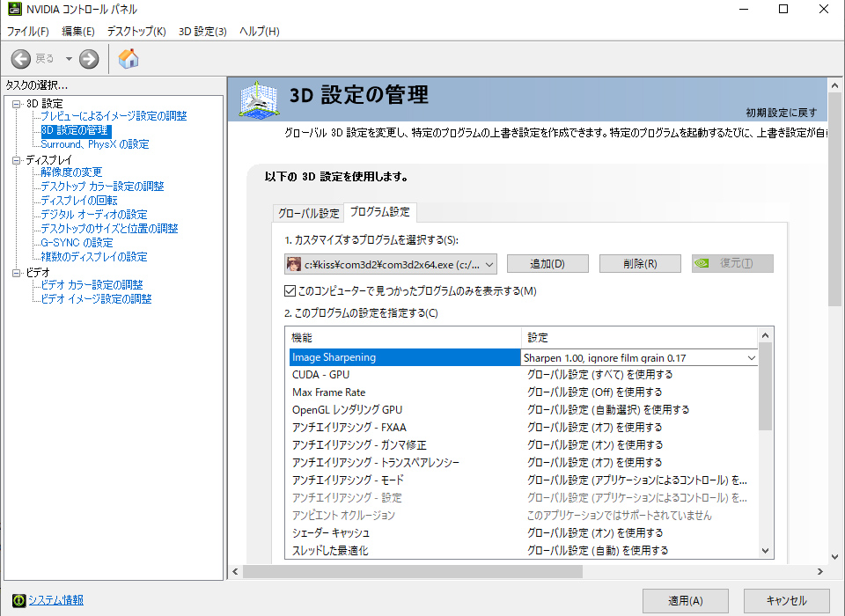Select the Image Sharpening feature row

405,357
